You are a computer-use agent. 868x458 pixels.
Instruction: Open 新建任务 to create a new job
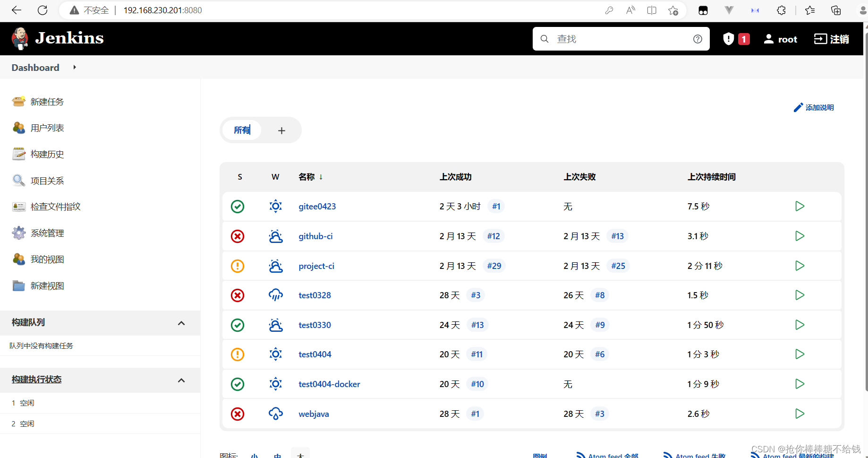coord(47,101)
